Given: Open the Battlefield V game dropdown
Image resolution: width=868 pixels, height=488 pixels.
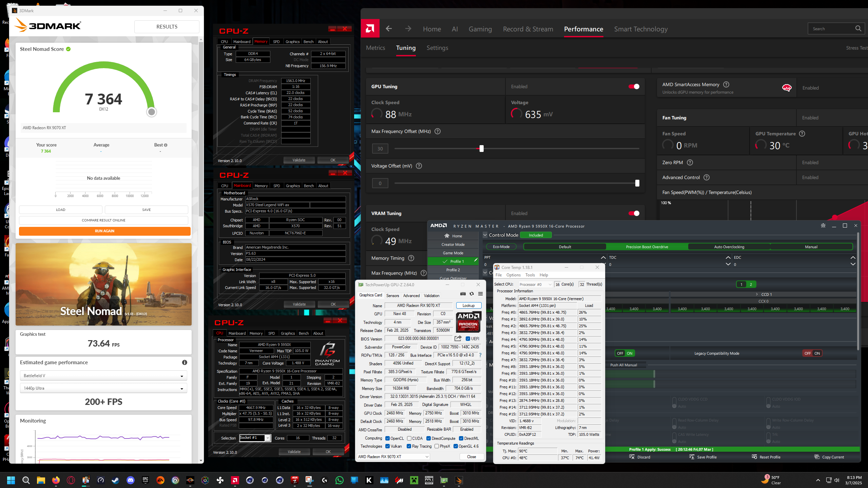Looking at the screenshot, I should pyautogui.click(x=103, y=376).
